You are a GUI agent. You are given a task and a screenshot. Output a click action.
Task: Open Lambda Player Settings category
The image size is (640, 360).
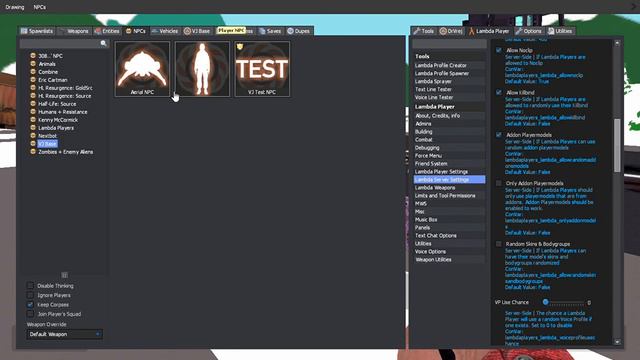click(449, 171)
